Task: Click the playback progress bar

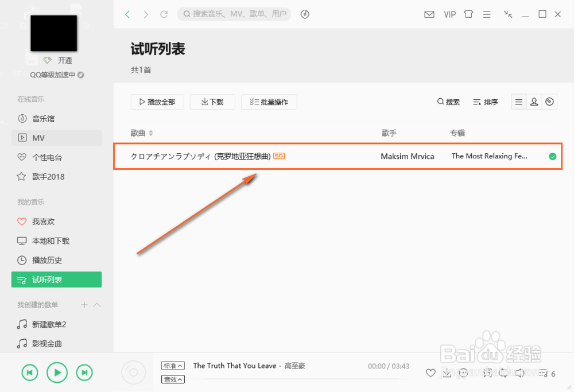Action: pos(301,379)
